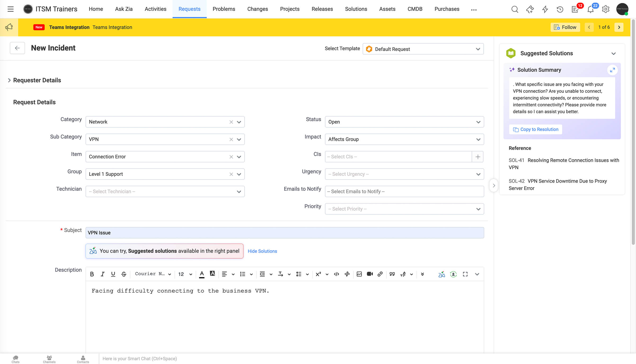Open the settings gear icon
The height and width of the screenshot is (364, 636).
tap(606, 9)
